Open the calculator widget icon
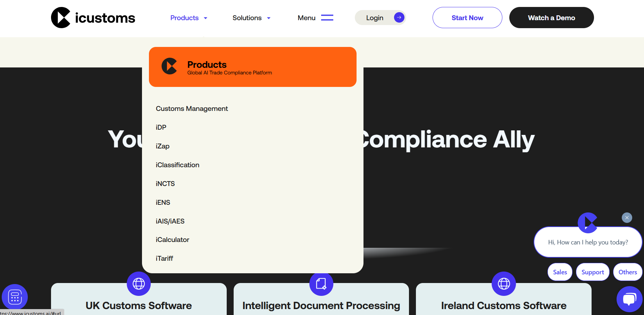The image size is (644, 315). 15,297
